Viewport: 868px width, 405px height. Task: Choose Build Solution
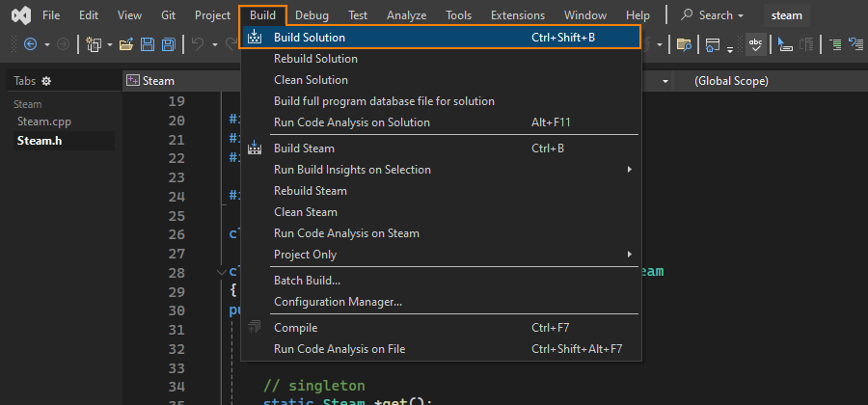[441, 37]
